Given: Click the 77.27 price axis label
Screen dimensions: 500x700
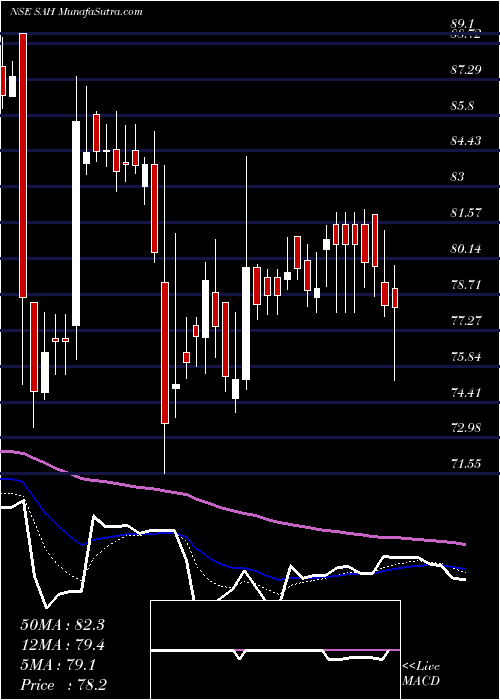Looking at the screenshot, I should point(466,321).
